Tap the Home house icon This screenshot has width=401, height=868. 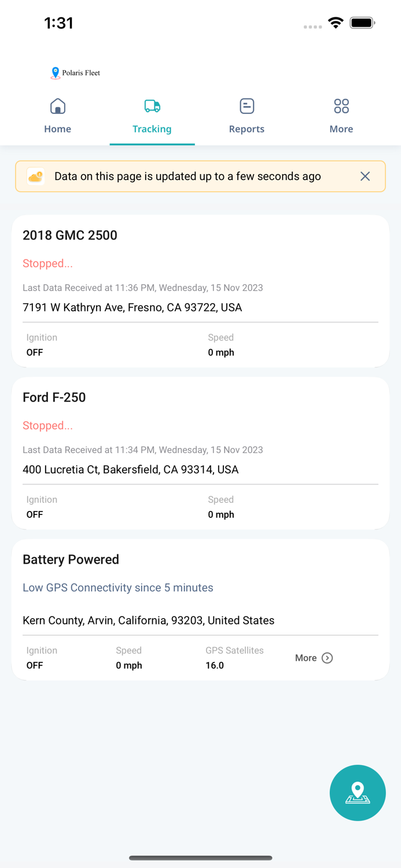[x=58, y=106]
